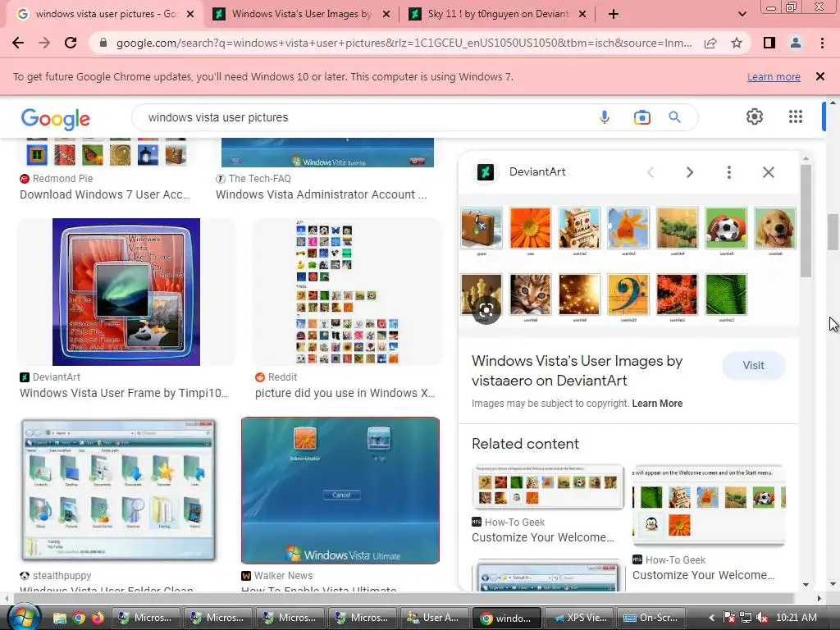Open the Chrome three-dot menu
This screenshot has height=630, width=840.
[822, 43]
